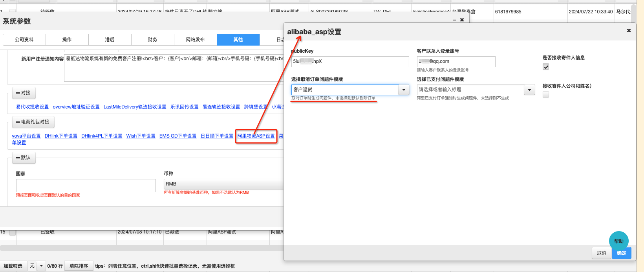Switch to 网站发布 tab
The image size is (644, 272).
196,40
